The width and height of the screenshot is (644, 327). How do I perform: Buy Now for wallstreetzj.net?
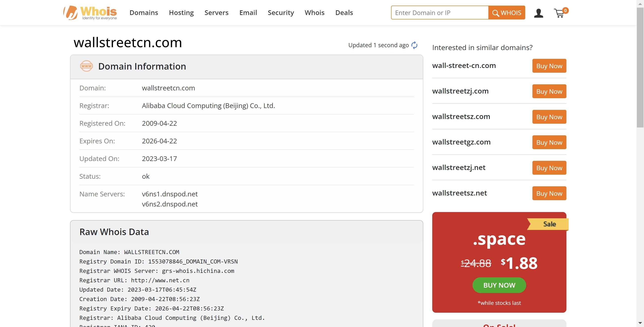[x=549, y=168]
